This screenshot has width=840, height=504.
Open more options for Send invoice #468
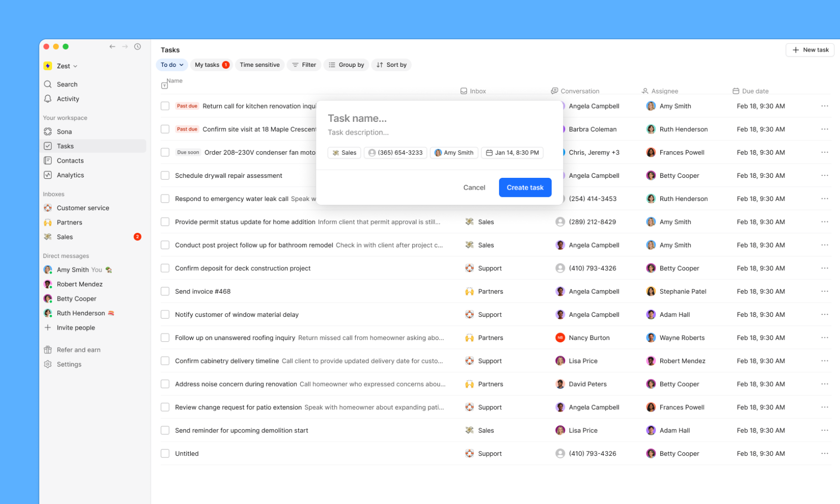tap(824, 291)
